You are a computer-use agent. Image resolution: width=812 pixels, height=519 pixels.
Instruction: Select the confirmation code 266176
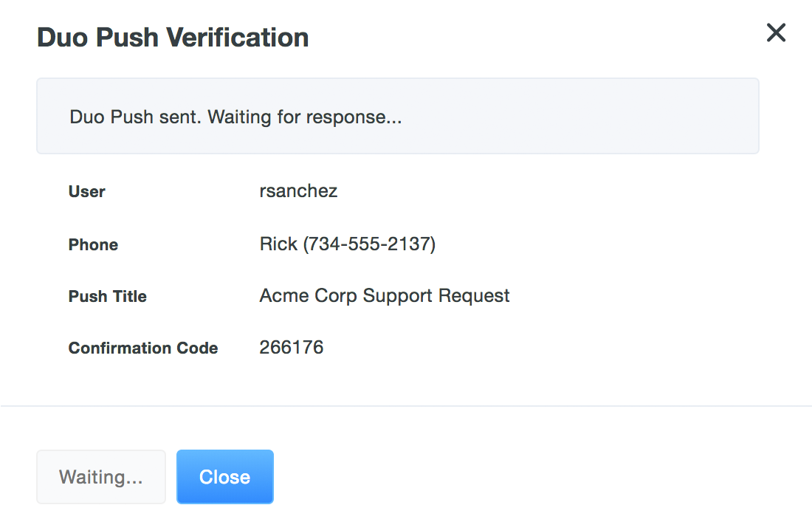click(x=292, y=347)
